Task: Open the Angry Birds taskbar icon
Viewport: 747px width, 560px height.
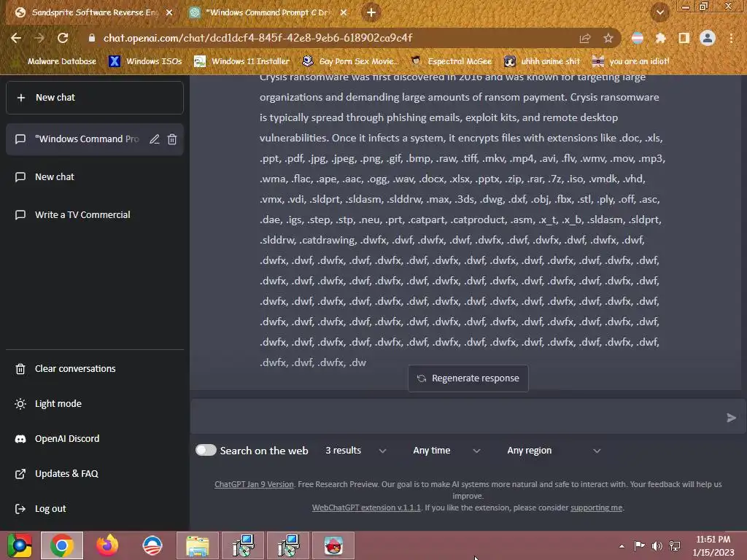Action: pyautogui.click(x=333, y=545)
